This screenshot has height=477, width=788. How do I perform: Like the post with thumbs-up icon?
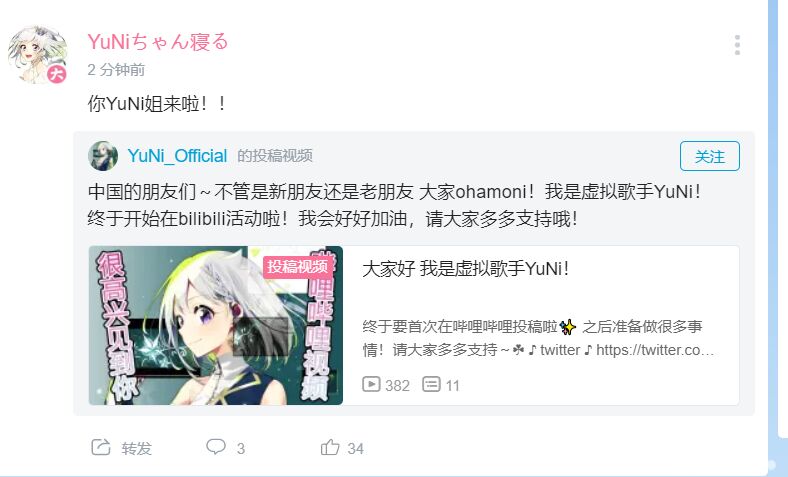click(330, 447)
